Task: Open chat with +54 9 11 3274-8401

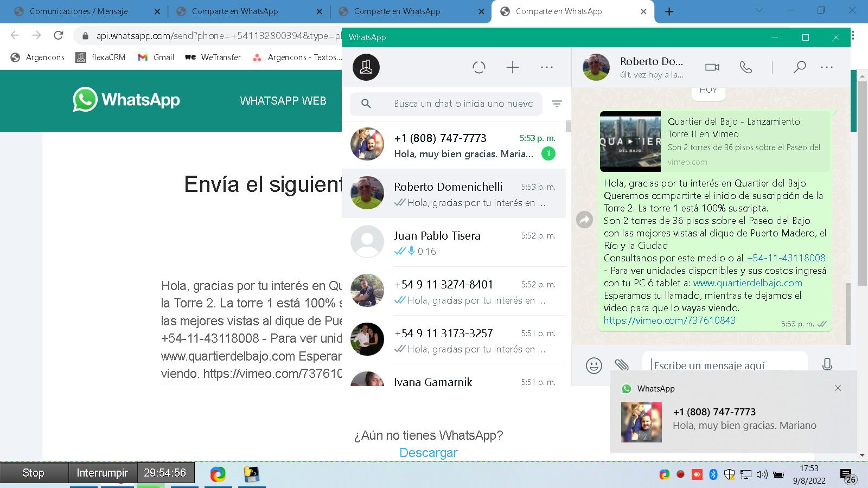Action: point(454,291)
